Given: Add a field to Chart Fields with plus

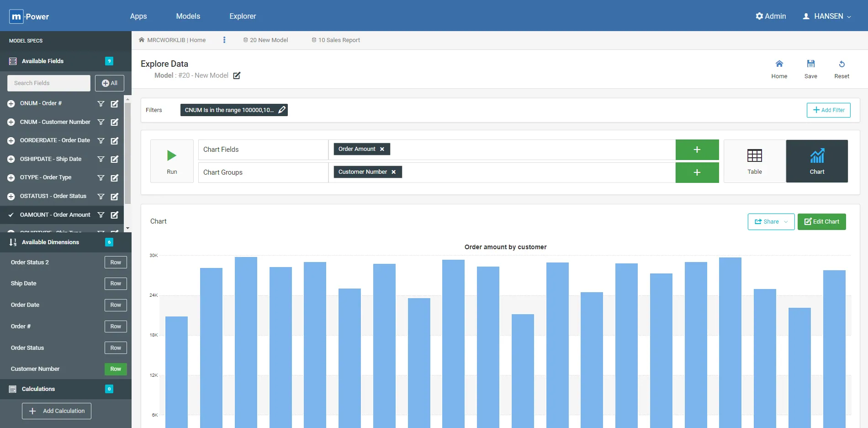Looking at the screenshot, I should coord(697,150).
